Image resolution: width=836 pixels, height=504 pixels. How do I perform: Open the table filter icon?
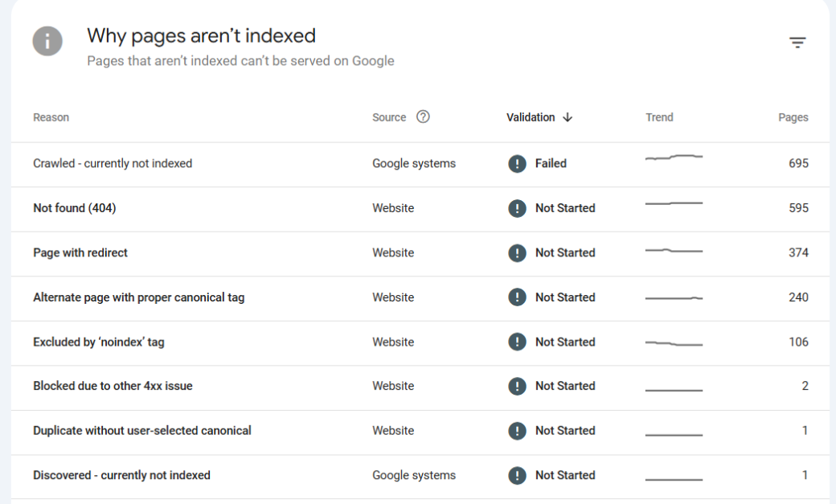797,42
